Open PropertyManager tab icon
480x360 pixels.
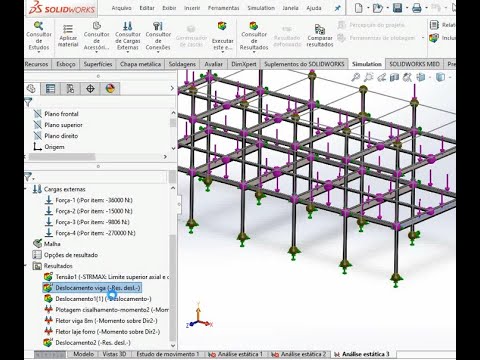pyautogui.click(x=50, y=89)
